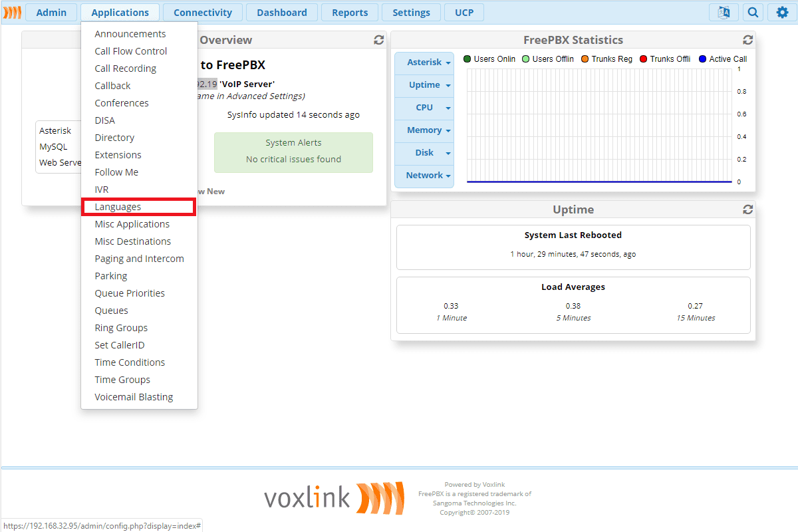The image size is (798, 532).
Task: Click the FreePBX logo icon top left
Action: 12,12
